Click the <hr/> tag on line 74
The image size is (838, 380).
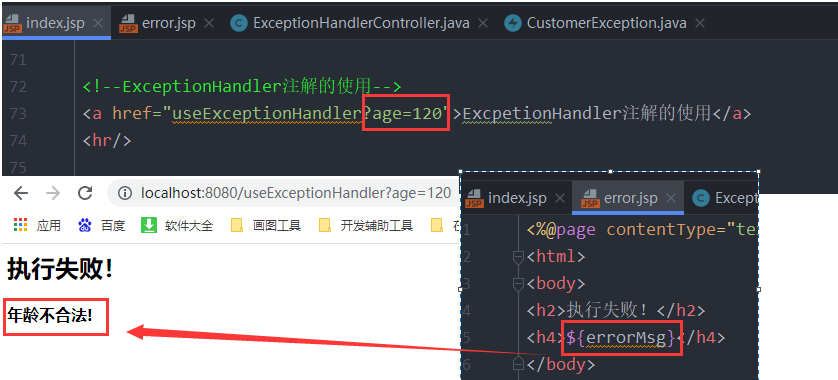click(107, 141)
